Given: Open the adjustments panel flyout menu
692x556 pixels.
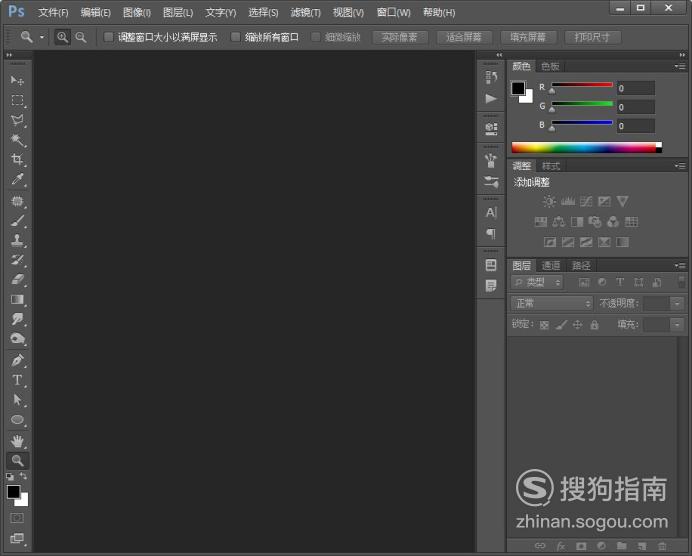Looking at the screenshot, I should (680, 166).
